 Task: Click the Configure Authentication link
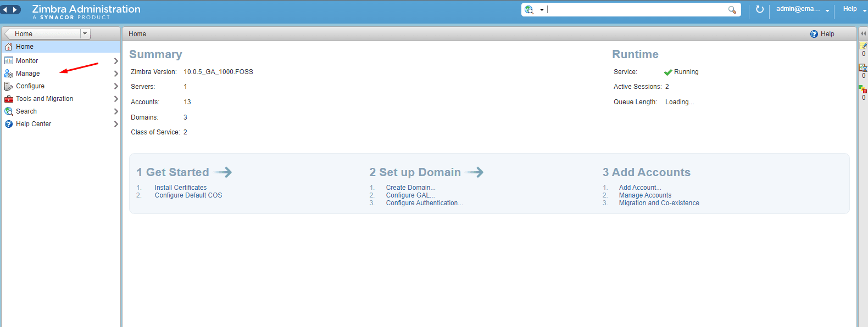click(424, 203)
